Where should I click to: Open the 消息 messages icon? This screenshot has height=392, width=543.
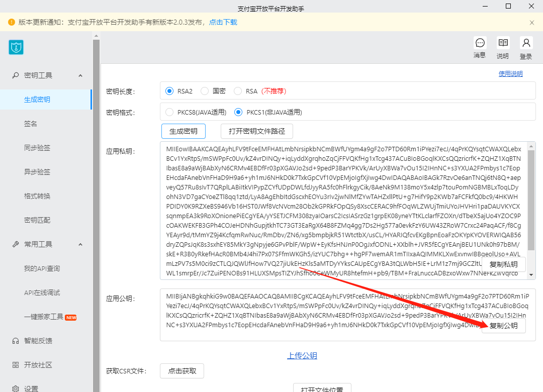click(x=480, y=43)
